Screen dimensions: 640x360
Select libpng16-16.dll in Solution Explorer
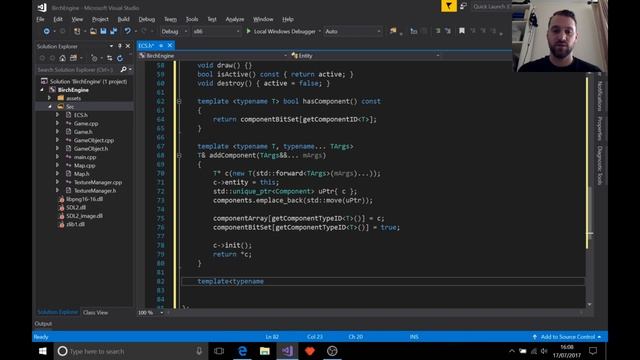pyautogui.click(x=84, y=199)
